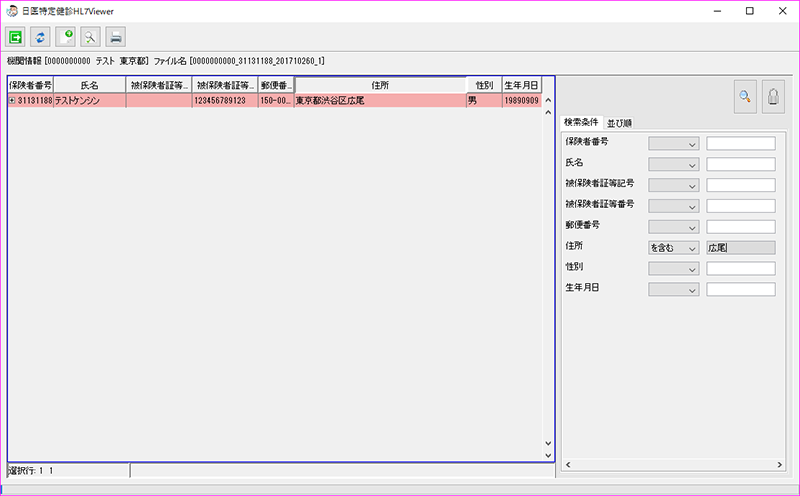The height and width of the screenshot is (496, 800).
Task: Click the printer icon in toolbar
Action: coord(116,37)
